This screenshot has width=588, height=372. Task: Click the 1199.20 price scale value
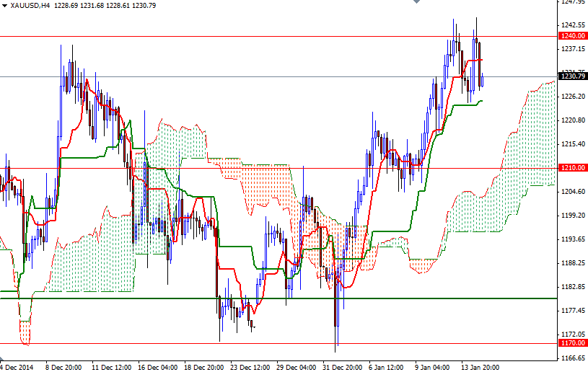571,216
